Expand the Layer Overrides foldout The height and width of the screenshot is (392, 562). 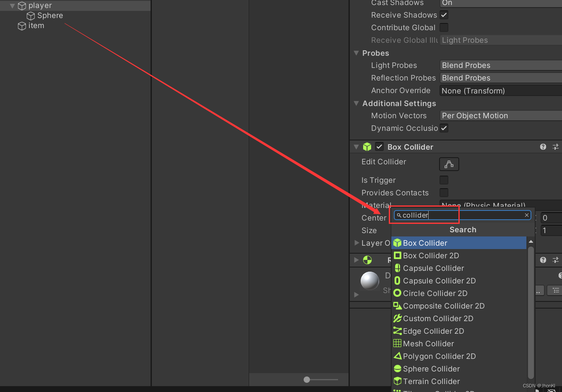(x=356, y=243)
